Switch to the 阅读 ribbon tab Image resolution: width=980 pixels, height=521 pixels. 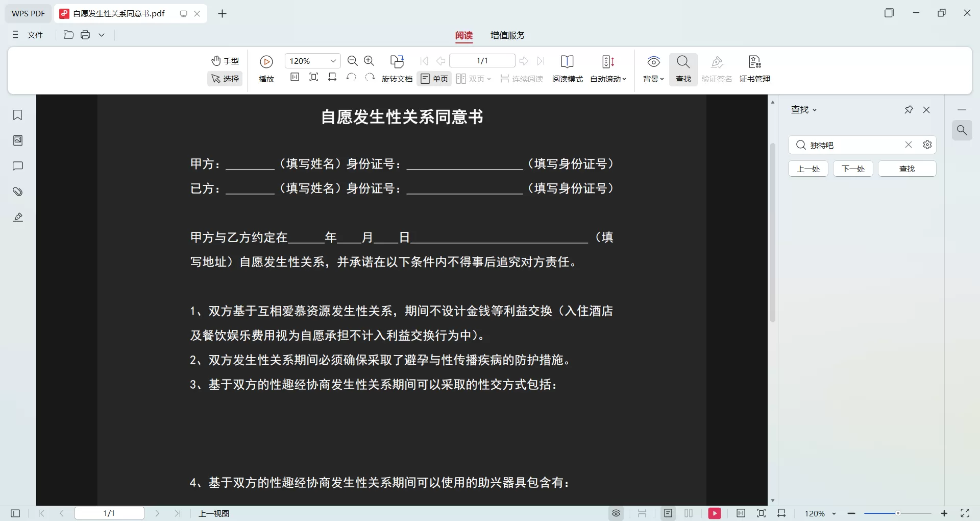[463, 36]
